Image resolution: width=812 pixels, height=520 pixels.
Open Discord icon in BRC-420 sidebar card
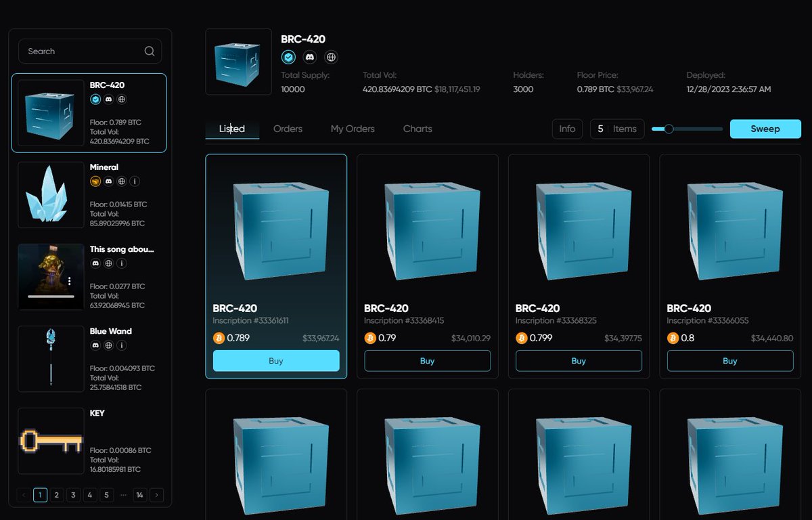(108, 99)
